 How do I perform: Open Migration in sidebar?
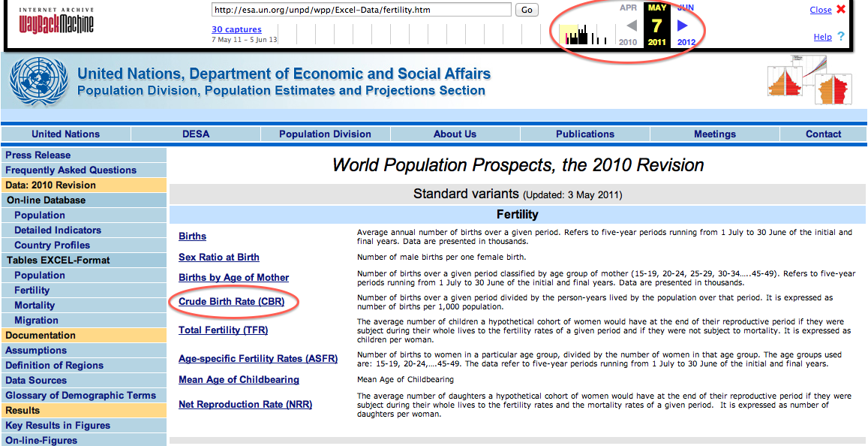coord(36,320)
